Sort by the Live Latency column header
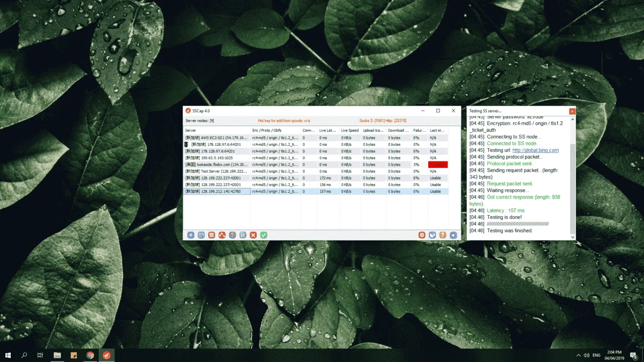This screenshot has width=644, height=362. pos(328,130)
